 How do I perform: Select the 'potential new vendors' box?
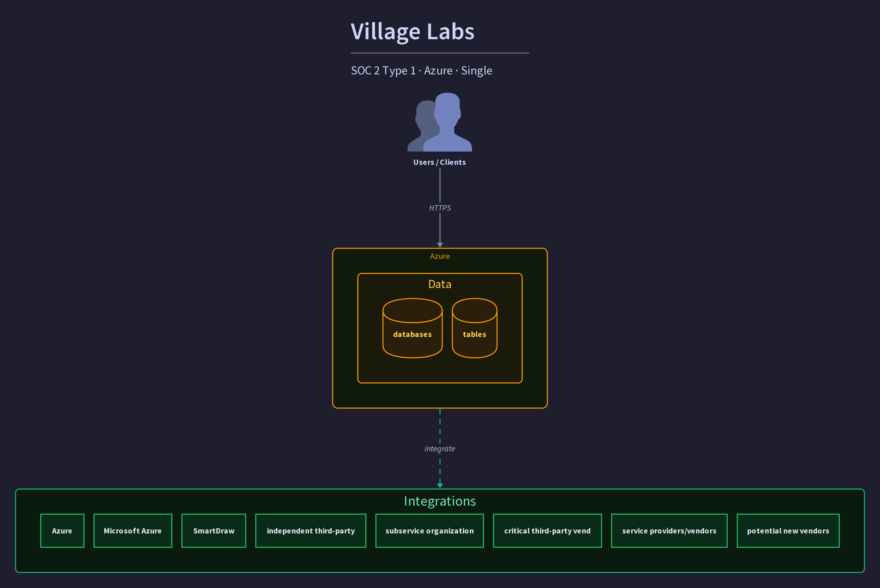click(788, 531)
